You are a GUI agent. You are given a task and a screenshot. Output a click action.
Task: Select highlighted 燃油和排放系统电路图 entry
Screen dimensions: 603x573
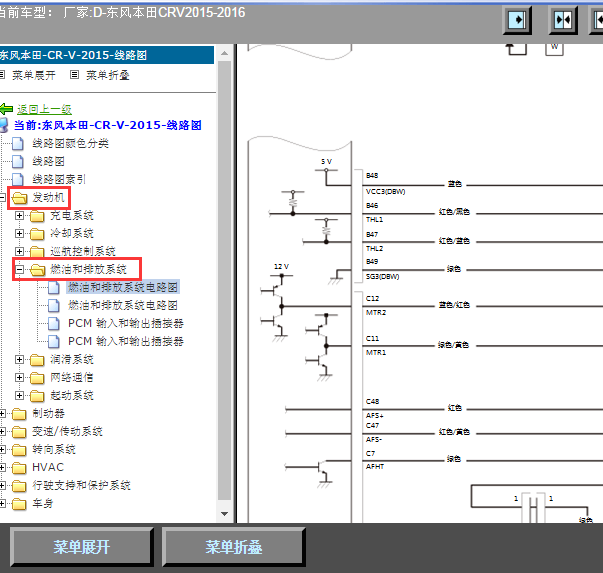[x=123, y=287]
